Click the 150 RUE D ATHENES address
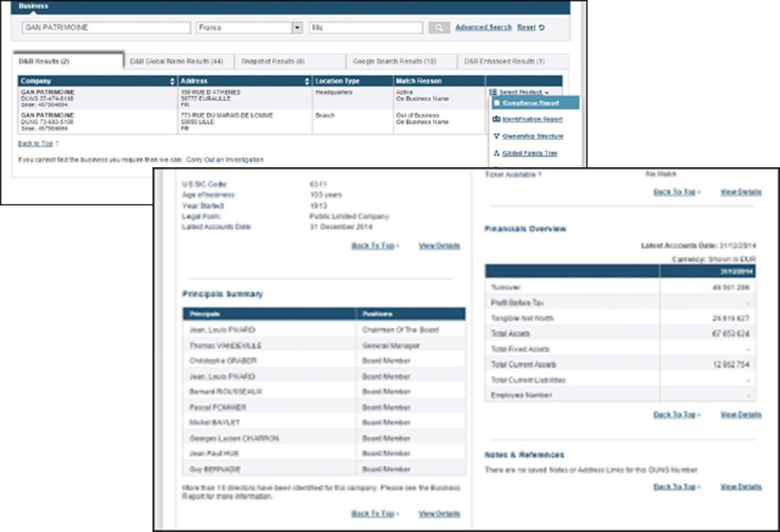780x532 pixels. pyautogui.click(x=210, y=92)
